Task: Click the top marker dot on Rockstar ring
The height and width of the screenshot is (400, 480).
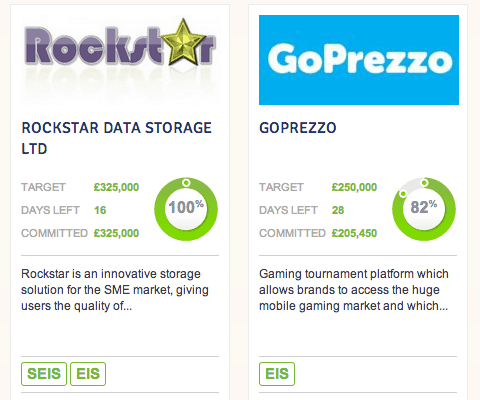Action: pyautogui.click(x=186, y=182)
